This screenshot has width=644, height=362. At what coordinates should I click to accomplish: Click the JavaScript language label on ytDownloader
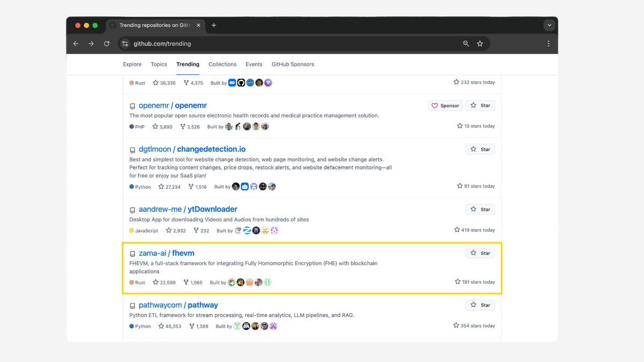coord(144,231)
